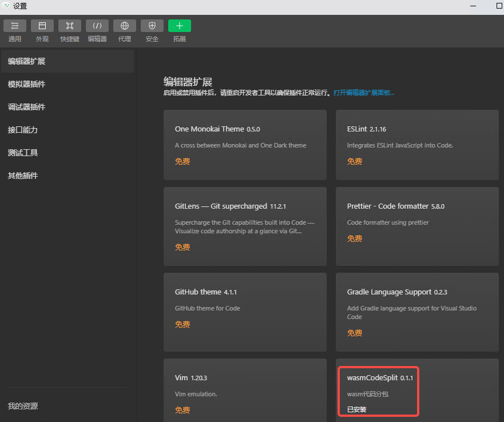The image size is (504, 422).
Task: Open the 快捷键 shortcuts settings icon
Action: 70,26
